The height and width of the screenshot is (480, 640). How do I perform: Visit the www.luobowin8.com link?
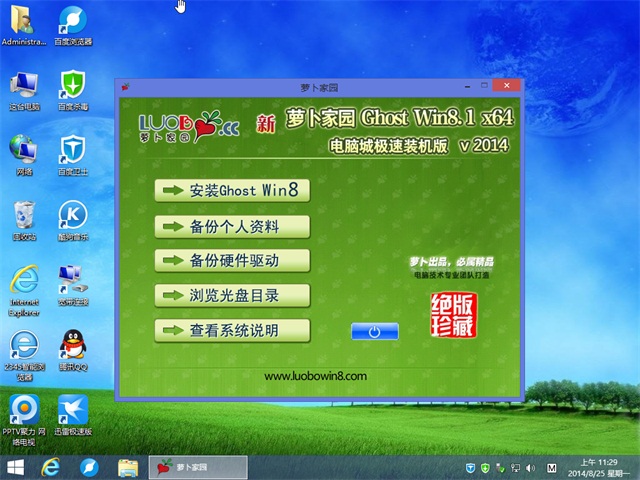[315, 377]
